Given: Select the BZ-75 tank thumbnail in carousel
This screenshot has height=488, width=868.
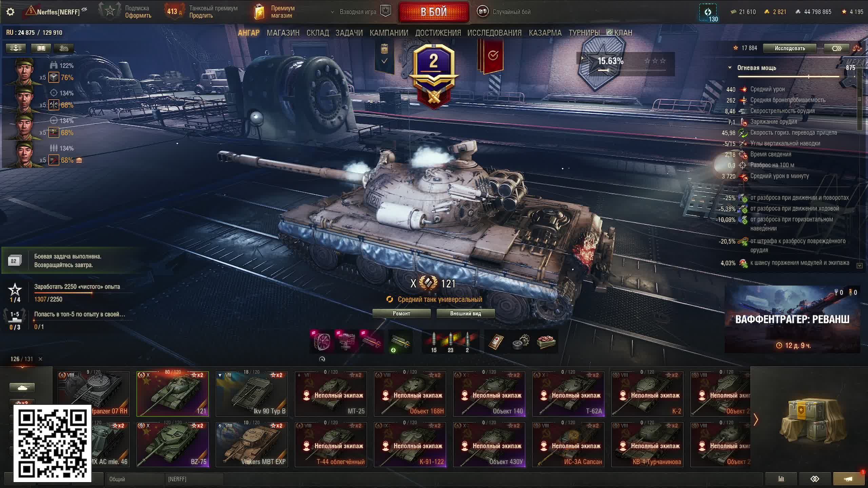Looking at the screenshot, I should (x=173, y=444).
